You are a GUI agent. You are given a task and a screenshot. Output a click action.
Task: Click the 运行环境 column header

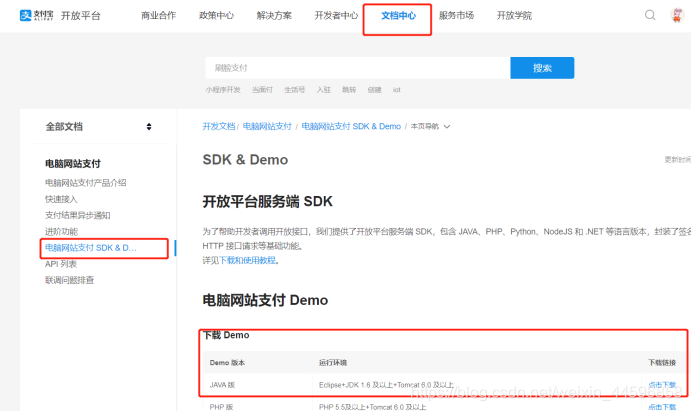333,363
